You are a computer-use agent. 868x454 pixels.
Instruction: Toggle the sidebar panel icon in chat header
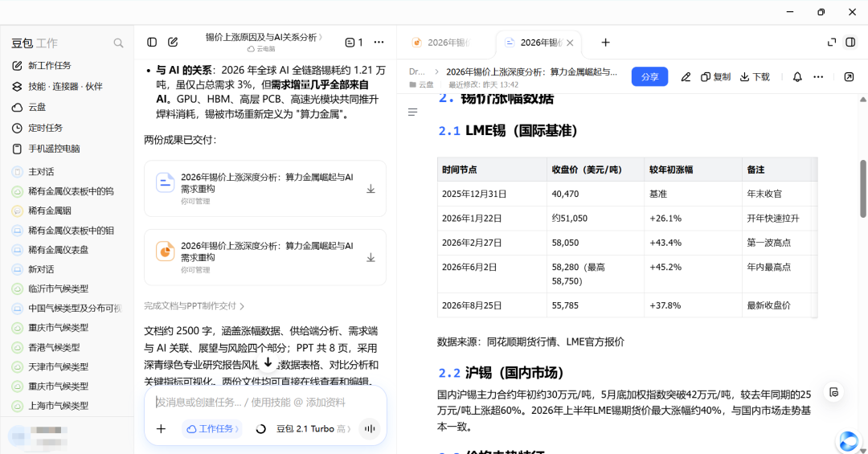152,42
